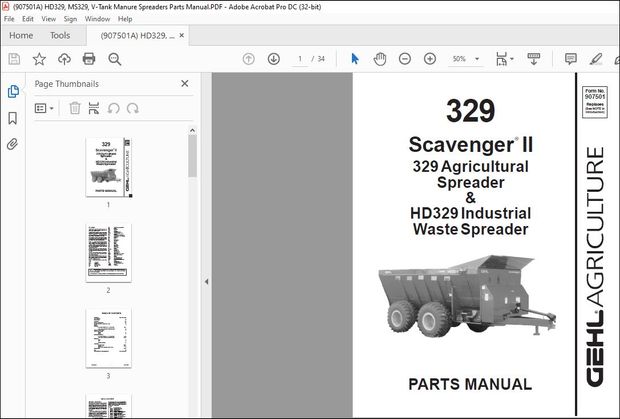This screenshot has height=419, width=620.
Task: Collapse the navigation pane arrow
Action: point(206,282)
